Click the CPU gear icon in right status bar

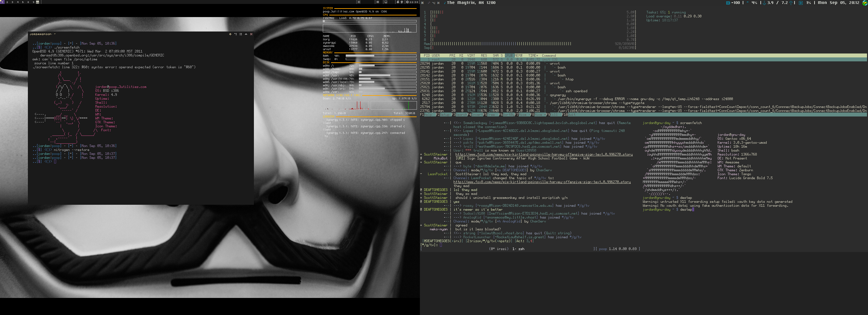(801, 3)
